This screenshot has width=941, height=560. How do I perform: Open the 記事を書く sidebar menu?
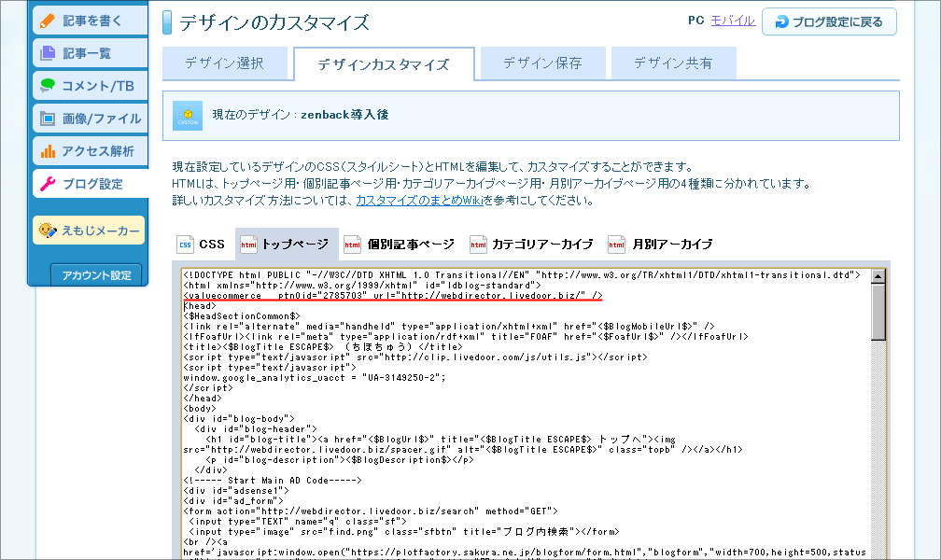90,21
